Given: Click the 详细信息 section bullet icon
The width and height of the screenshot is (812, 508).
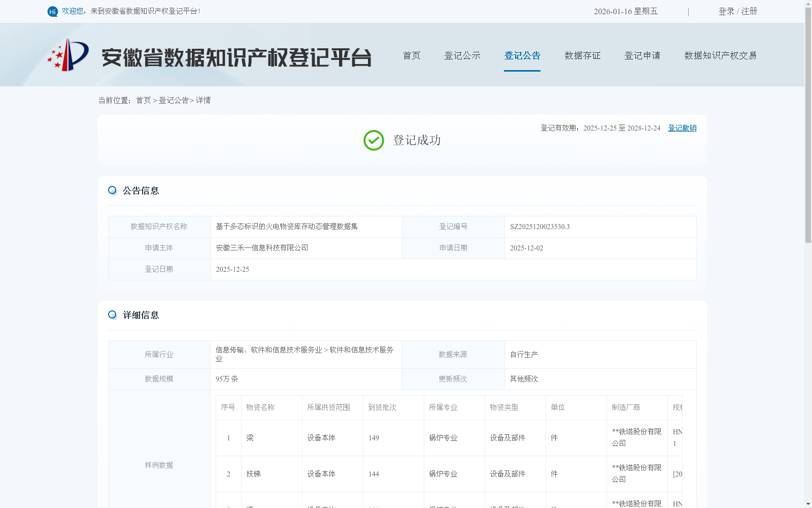Looking at the screenshot, I should point(112,315).
